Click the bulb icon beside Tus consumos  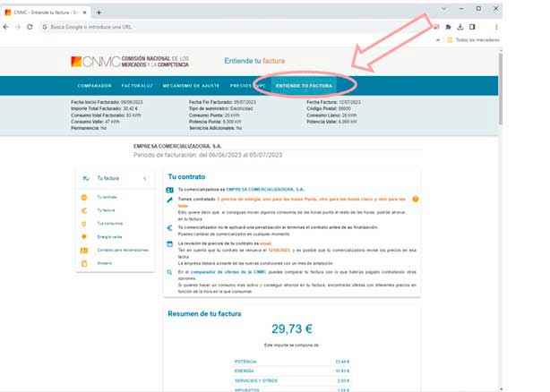tap(84, 224)
